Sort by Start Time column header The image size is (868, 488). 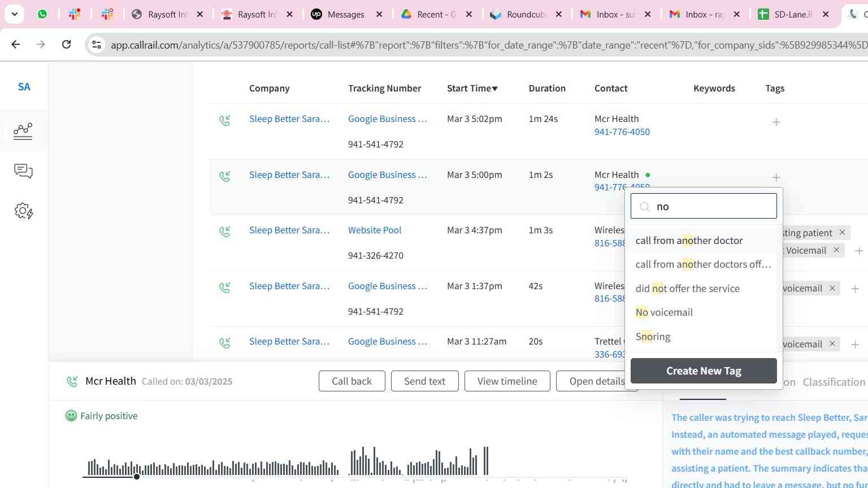[x=472, y=88]
